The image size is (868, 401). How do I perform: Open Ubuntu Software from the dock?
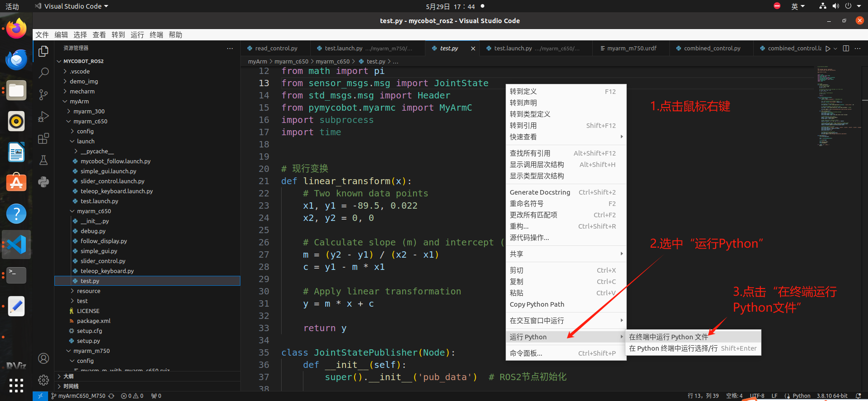point(16,183)
